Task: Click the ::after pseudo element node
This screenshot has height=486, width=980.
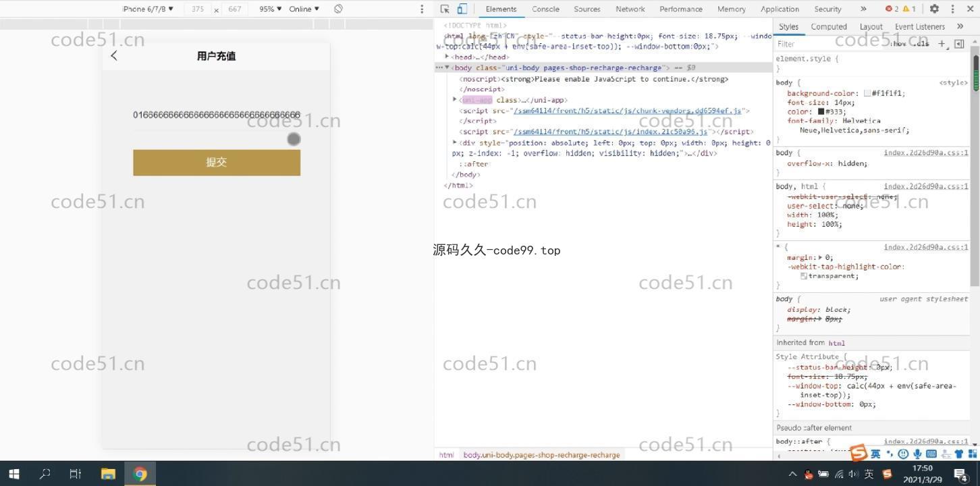Action: (x=472, y=164)
